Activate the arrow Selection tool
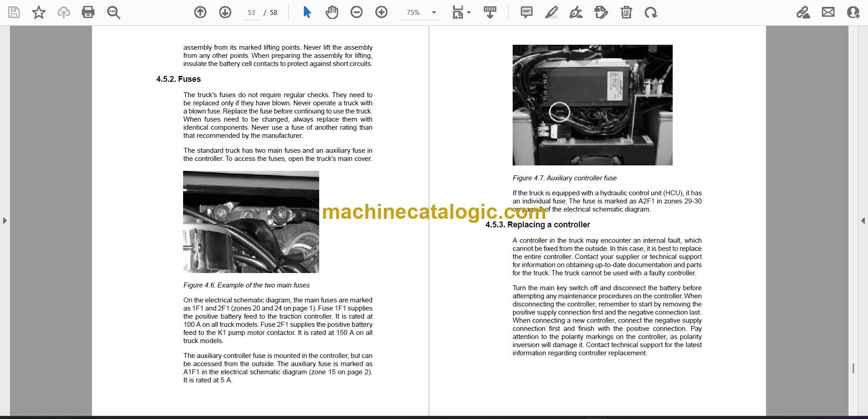This screenshot has width=868, height=419. pyautogui.click(x=307, y=12)
